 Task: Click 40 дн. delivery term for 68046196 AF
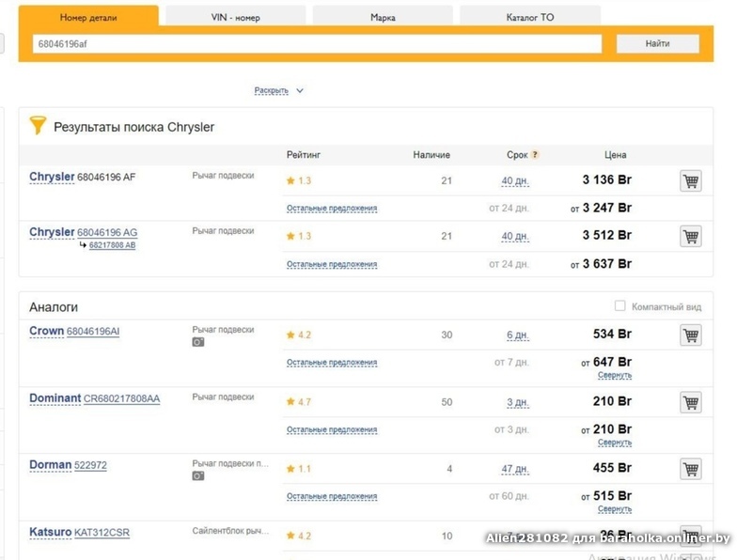(x=515, y=181)
